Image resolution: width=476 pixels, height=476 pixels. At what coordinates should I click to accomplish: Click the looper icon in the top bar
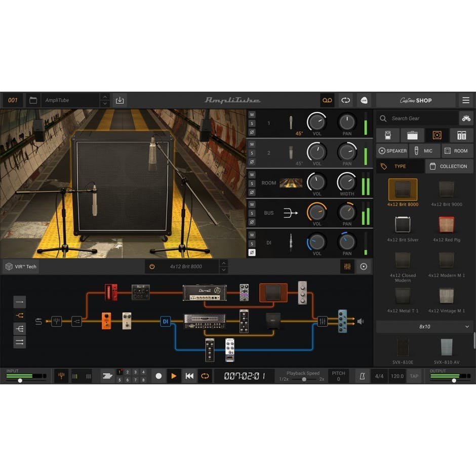327,100
